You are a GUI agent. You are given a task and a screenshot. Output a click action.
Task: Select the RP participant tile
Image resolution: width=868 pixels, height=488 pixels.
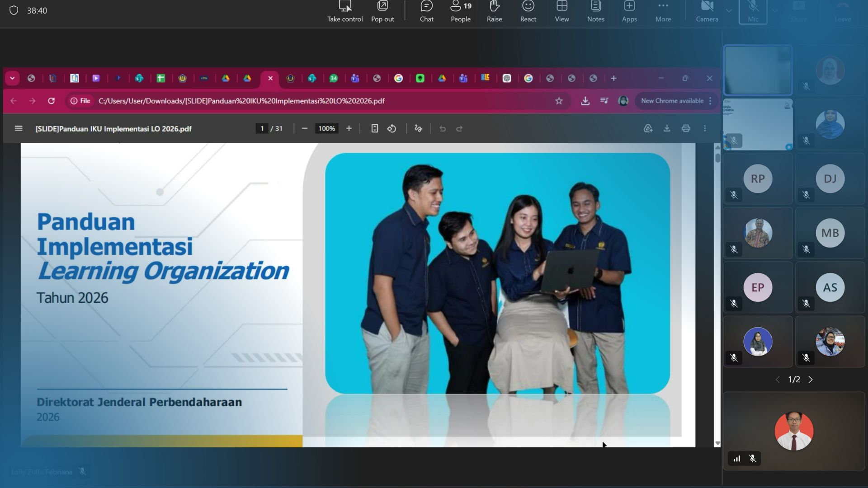pos(758,179)
